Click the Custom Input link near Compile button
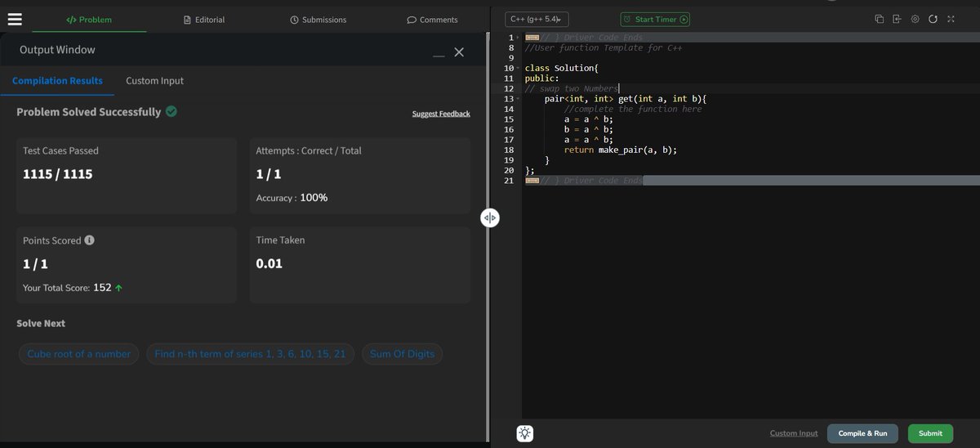Viewport: 980px width, 448px height. coord(793,433)
